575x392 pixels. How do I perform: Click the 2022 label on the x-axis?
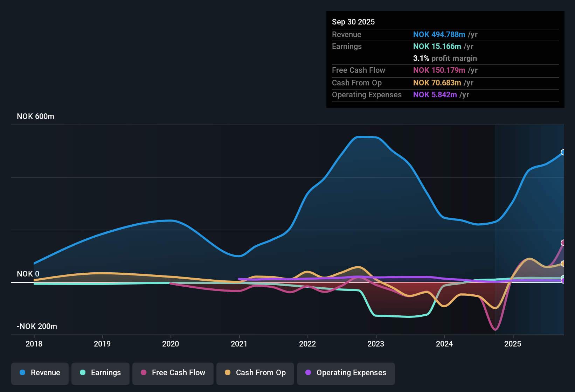point(307,344)
